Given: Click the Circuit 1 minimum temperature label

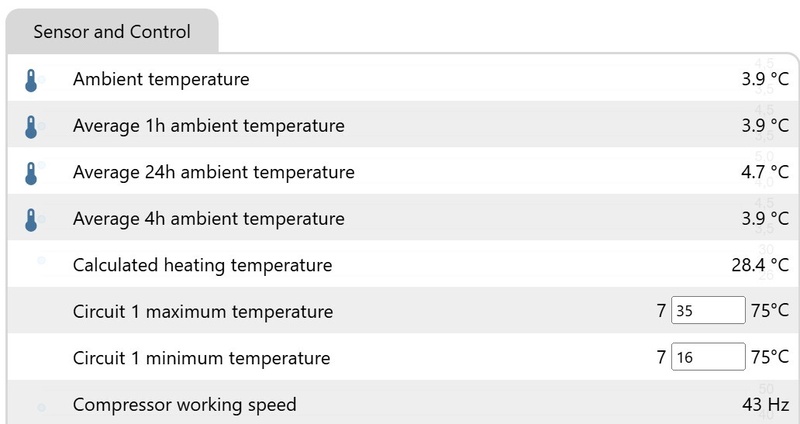Looking at the screenshot, I should point(201,357).
